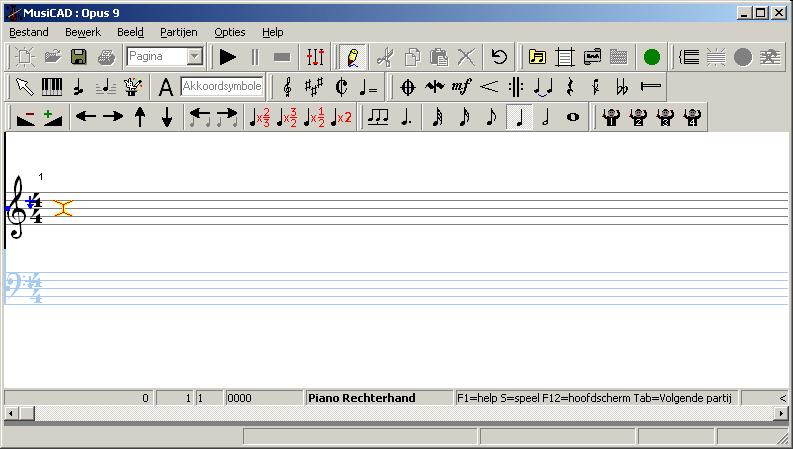Open the Partijen menu
This screenshot has height=449, width=793.
[179, 32]
